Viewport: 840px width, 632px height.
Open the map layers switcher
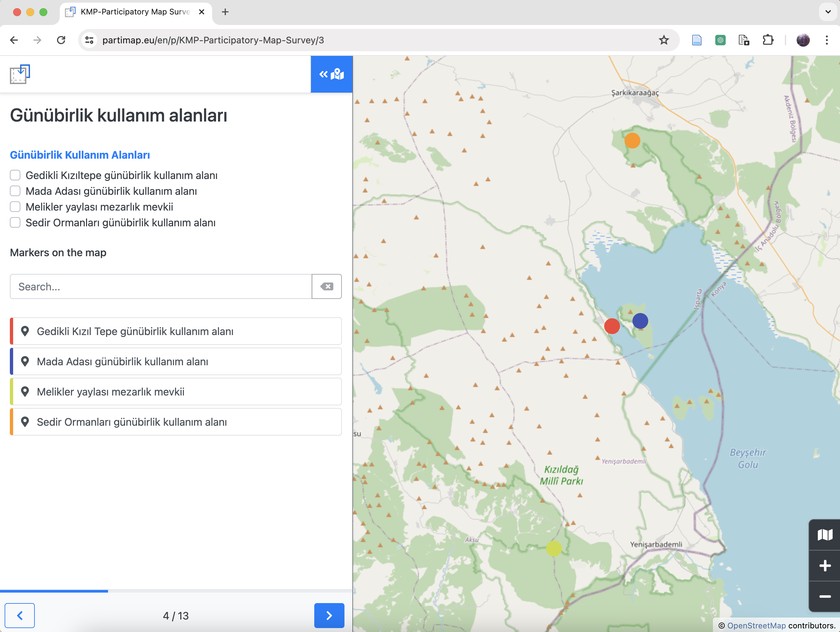point(825,534)
